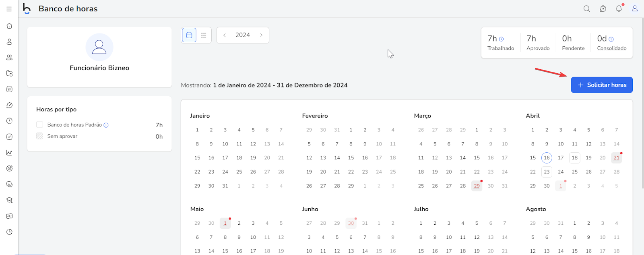Click the Mostrando date range text

click(x=264, y=85)
